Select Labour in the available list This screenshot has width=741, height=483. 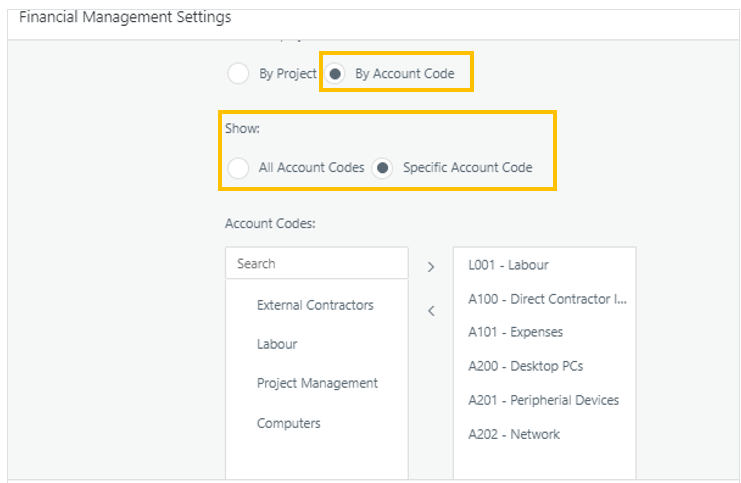[x=277, y=344]
